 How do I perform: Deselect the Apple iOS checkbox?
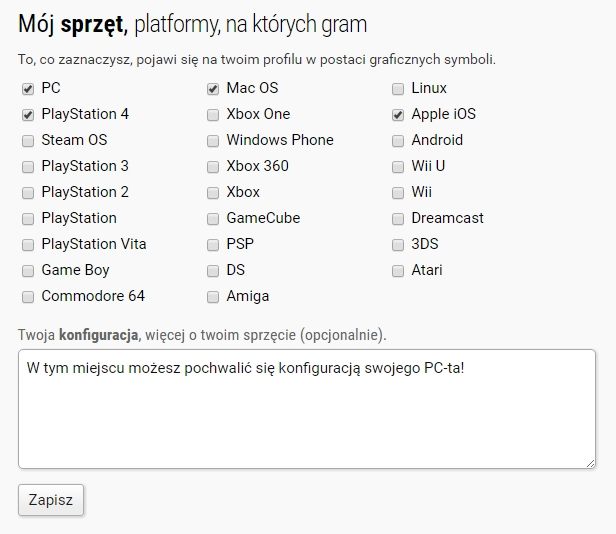[x=398, y=115]
